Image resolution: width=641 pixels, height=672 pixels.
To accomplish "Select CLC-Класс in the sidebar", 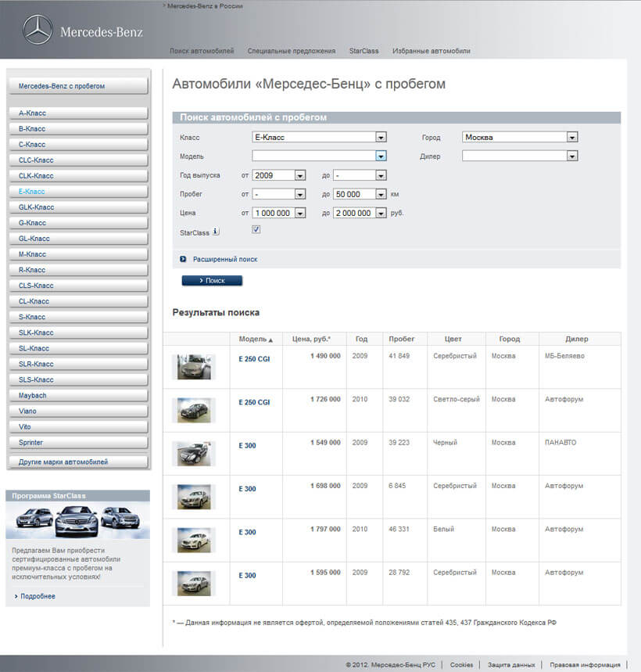I will [x=78, y=160].
